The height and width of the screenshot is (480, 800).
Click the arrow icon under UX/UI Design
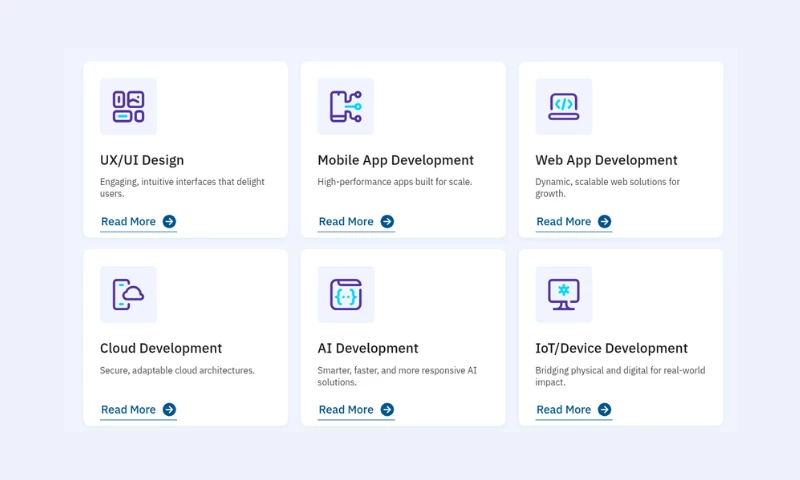tap(169, 222)
